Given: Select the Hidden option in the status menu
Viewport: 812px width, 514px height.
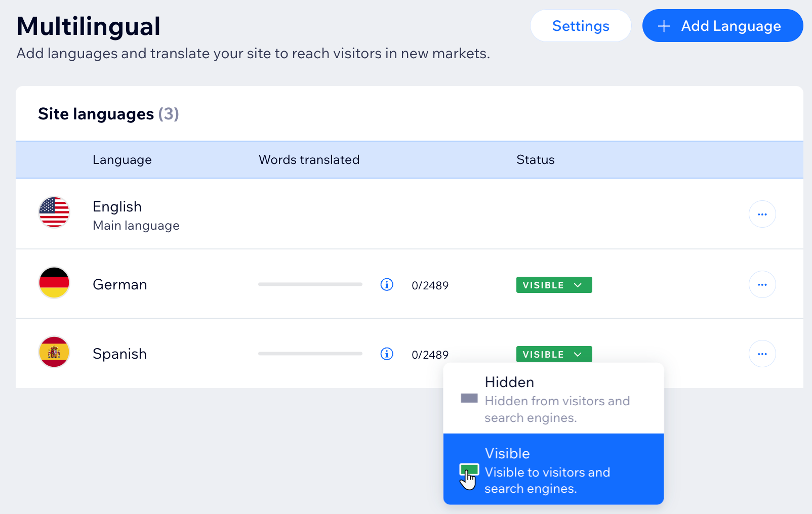Looking at the screenshot, I should click(x=553, y=398).
